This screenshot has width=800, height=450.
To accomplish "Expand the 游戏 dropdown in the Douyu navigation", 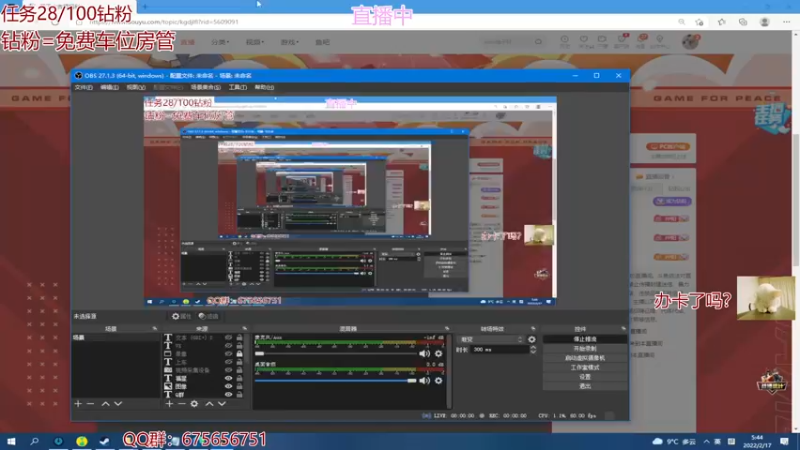I will 289,42.
